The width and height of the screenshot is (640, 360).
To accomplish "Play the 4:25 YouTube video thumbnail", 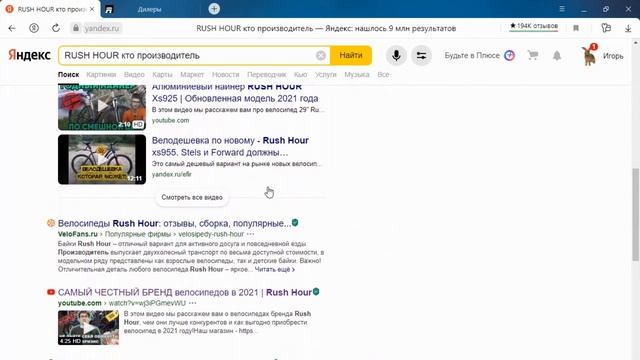I will (88, 327).
